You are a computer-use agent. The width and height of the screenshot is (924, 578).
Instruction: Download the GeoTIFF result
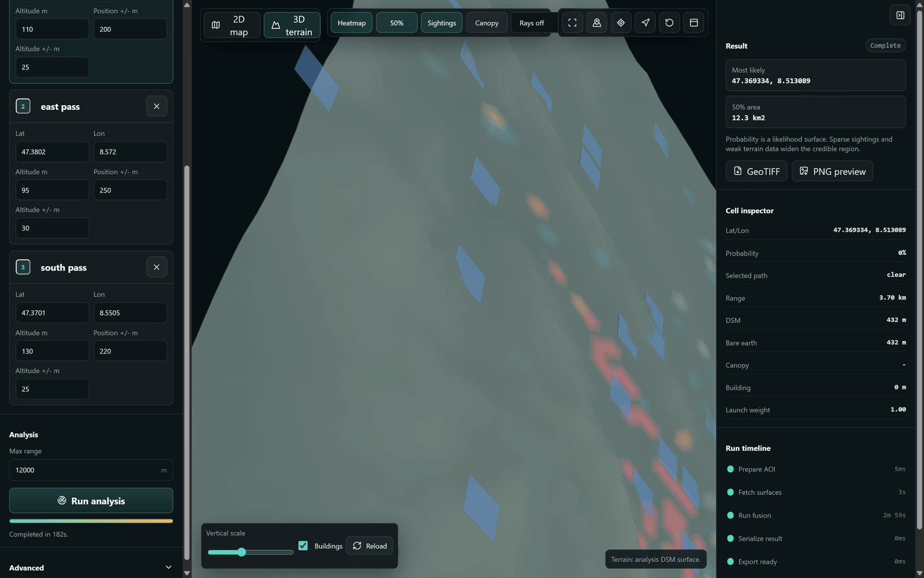click(756, 171)
